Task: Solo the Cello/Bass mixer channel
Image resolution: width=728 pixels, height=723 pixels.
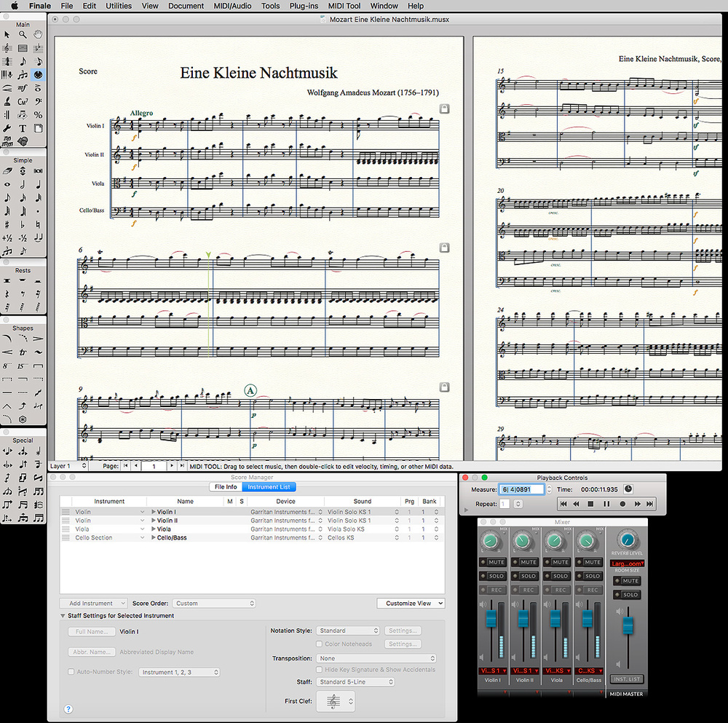Action: coord(588,576)
